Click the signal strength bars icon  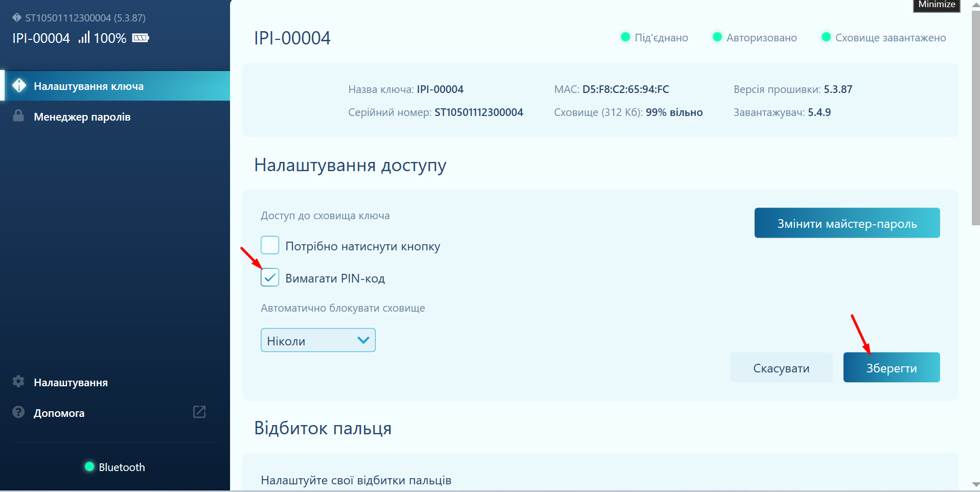84,38
